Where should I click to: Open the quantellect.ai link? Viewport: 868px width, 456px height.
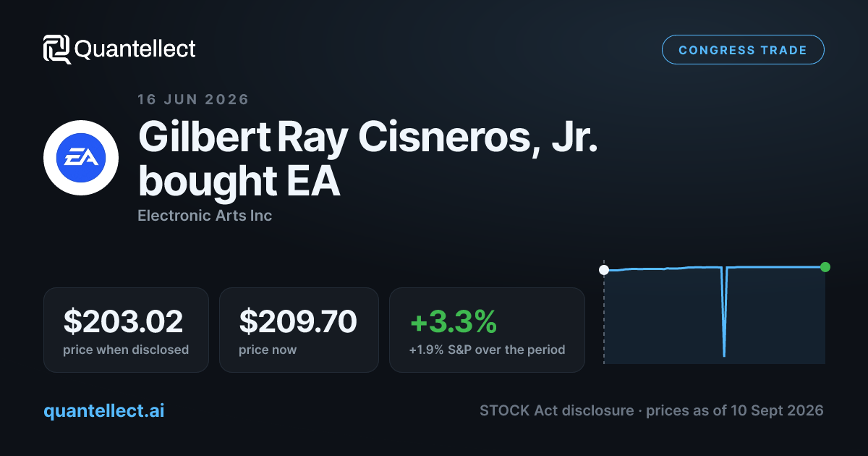[x=104, y=410]
